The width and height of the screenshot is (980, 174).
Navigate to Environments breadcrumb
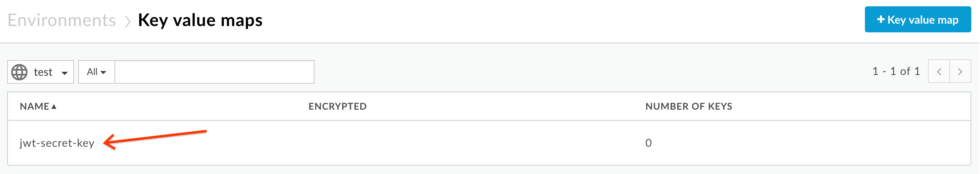(x=62, y=20)
